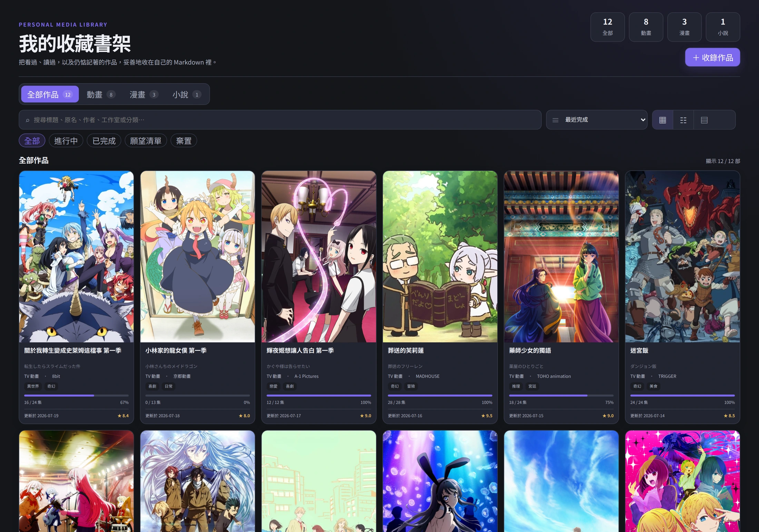The image size is (759, 532).
Task: Click the 戀愛 tag
Action: pyautogui.click(x=273, y=386)
